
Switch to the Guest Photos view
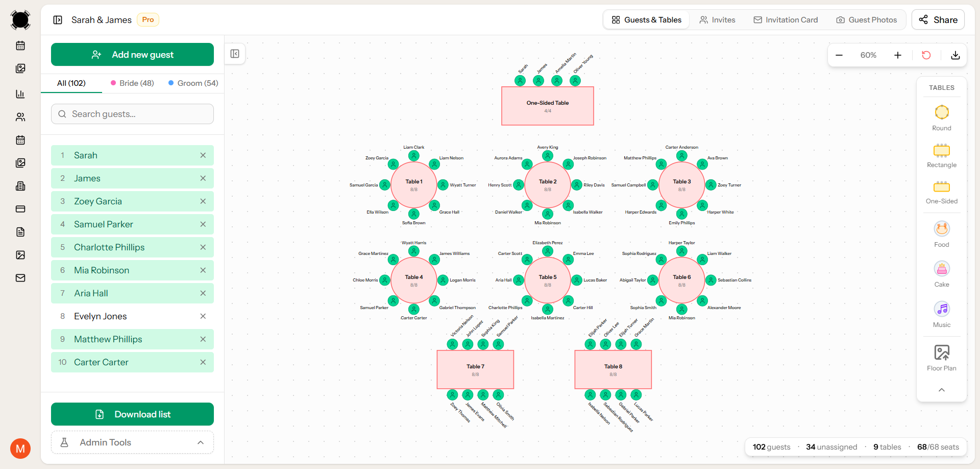866,19
